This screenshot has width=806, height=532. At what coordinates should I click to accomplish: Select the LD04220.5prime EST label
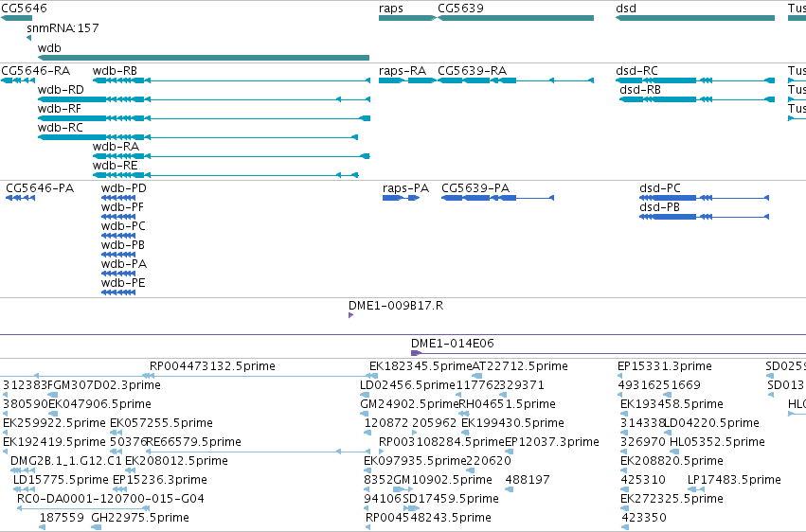coord(711,423)
